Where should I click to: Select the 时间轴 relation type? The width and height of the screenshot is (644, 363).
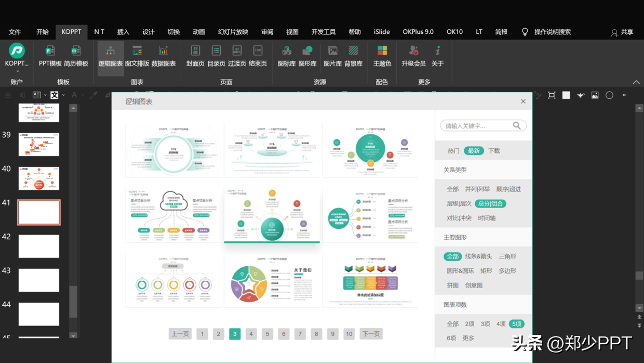(x=487, y=218)
